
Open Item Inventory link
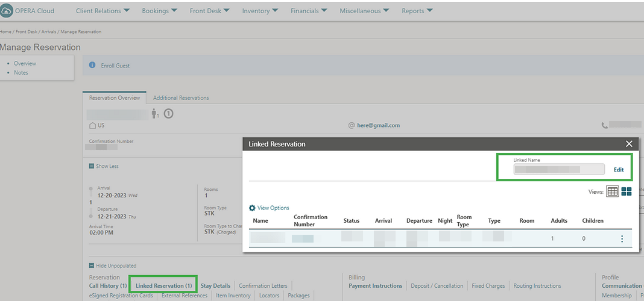(233, 295)
